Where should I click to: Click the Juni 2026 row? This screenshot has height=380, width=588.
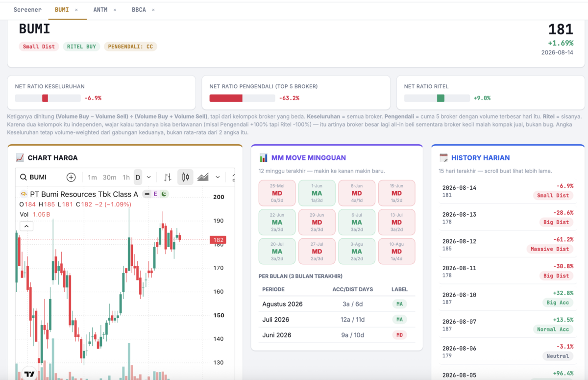click(x=337, y=335)
